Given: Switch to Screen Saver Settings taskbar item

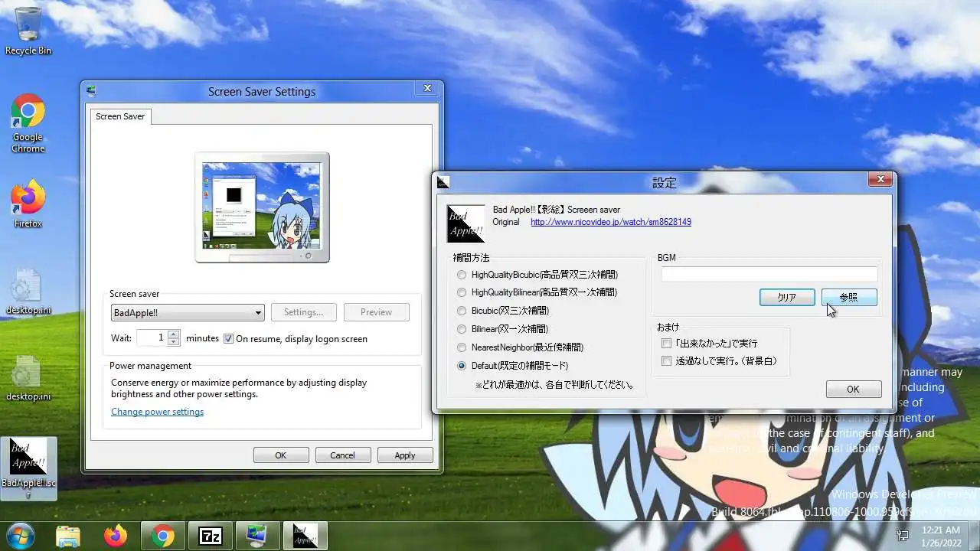Looking at the screenshot, I should (258, 536).
